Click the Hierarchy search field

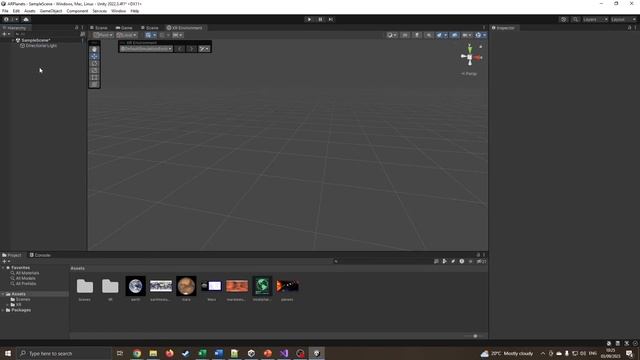pyautogui.click(x=46, y=34)
